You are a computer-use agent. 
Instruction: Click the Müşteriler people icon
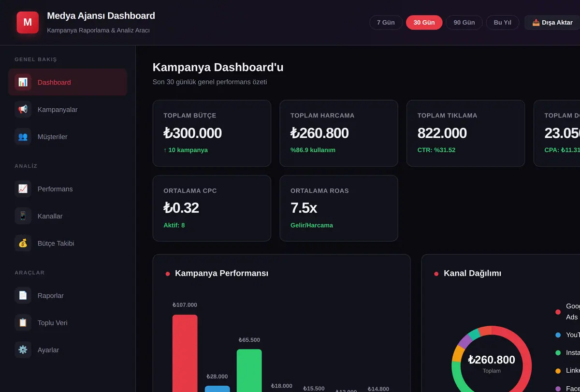(23, 136)
